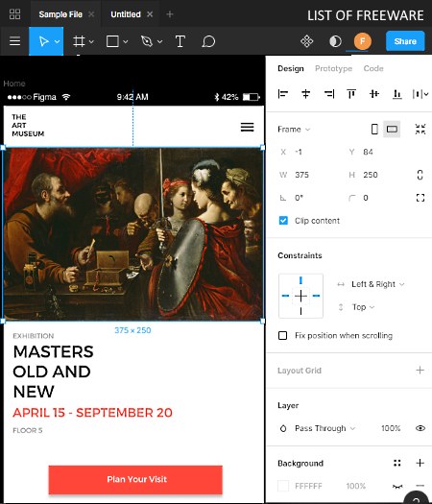
Task: Open the Frame type dropdown
Action: tap(294, 130)
